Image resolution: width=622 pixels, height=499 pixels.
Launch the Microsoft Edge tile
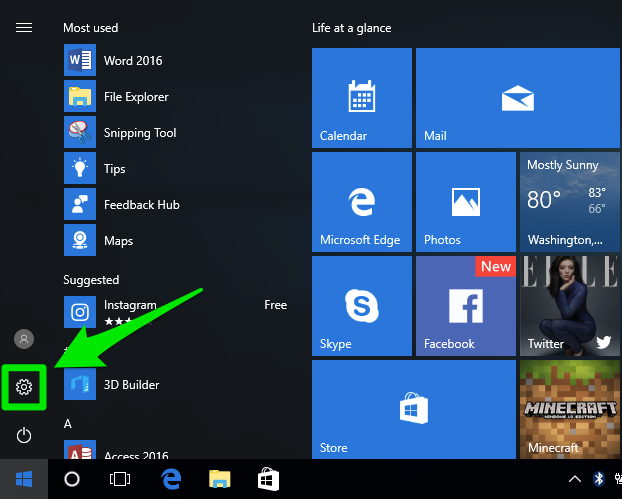[362, 202]
